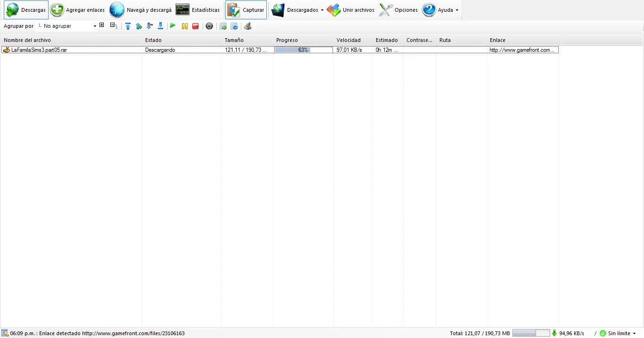Click the power shutdown-when-finished icon
Image resolution: width=644 pixels, height=338 pixels.
[209, 26]
